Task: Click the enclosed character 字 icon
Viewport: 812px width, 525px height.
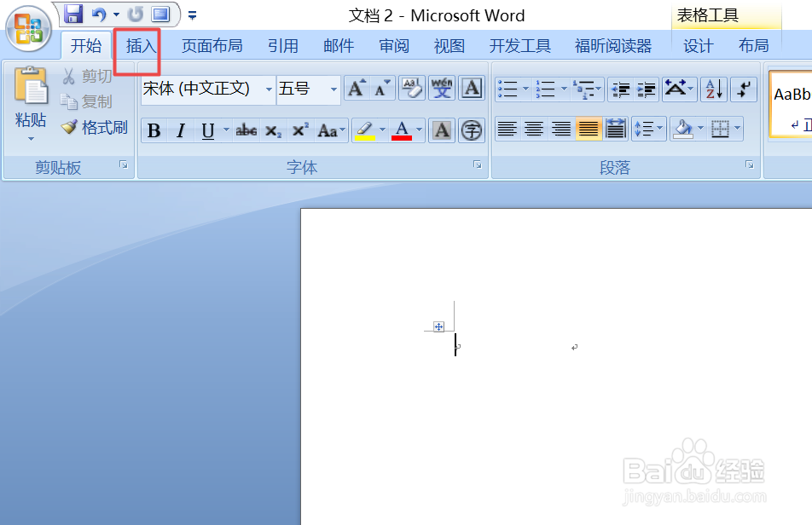Action: 472,130
